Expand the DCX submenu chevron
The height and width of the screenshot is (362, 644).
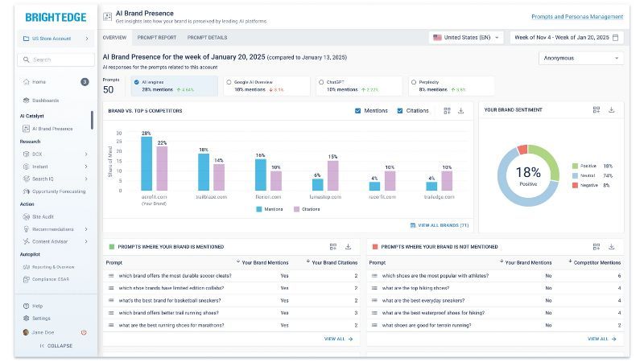click(86, 154)
